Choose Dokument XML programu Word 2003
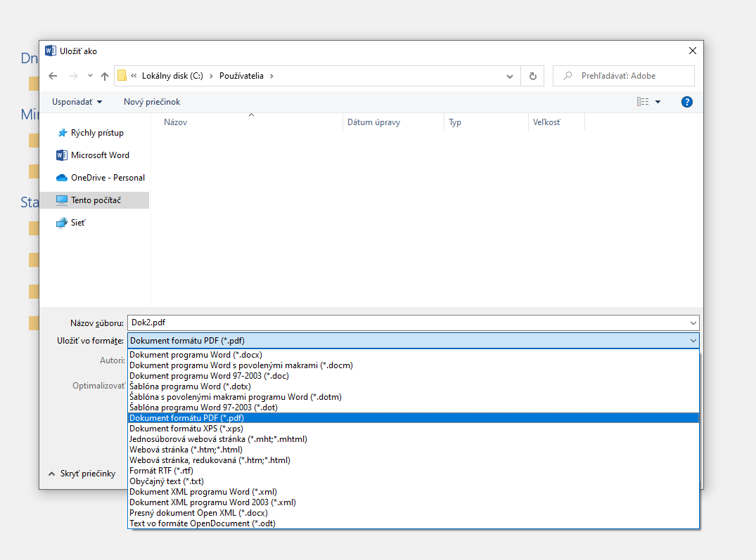756x560 pixels. pos(414,502)
